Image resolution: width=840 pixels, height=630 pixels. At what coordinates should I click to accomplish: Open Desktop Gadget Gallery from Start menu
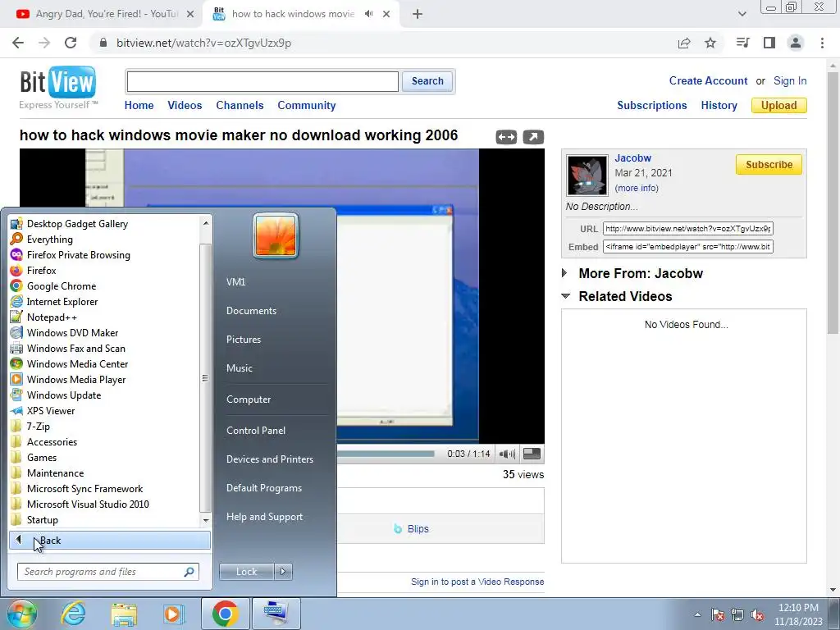(77, 224)
